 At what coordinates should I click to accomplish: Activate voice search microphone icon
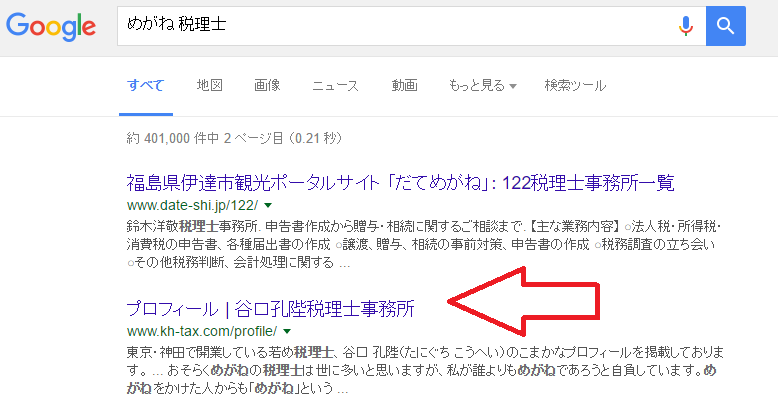686,26
